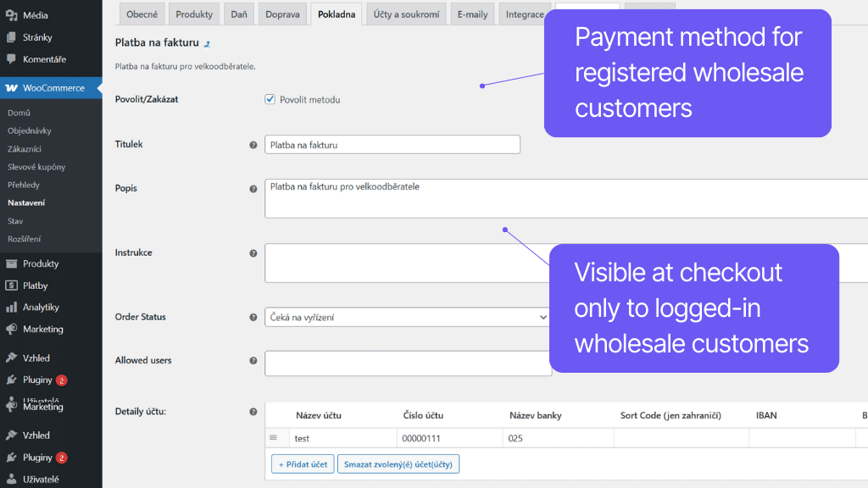Open Přehledy in WooCommerce submenu

(24, 185)
